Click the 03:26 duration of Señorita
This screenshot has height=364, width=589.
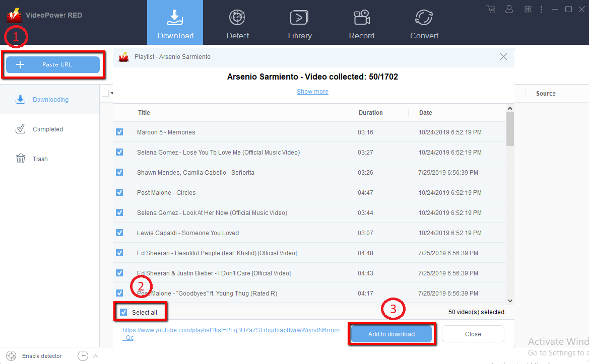click(x=365, y=172)
